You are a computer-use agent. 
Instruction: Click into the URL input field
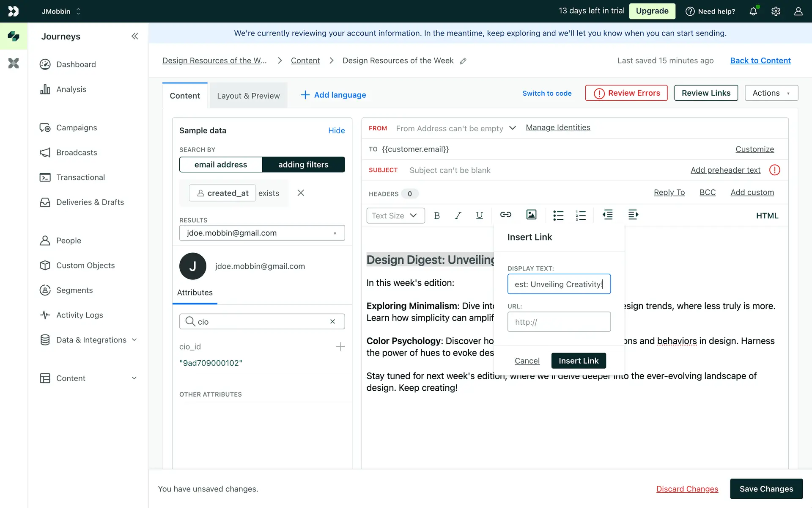559,322
